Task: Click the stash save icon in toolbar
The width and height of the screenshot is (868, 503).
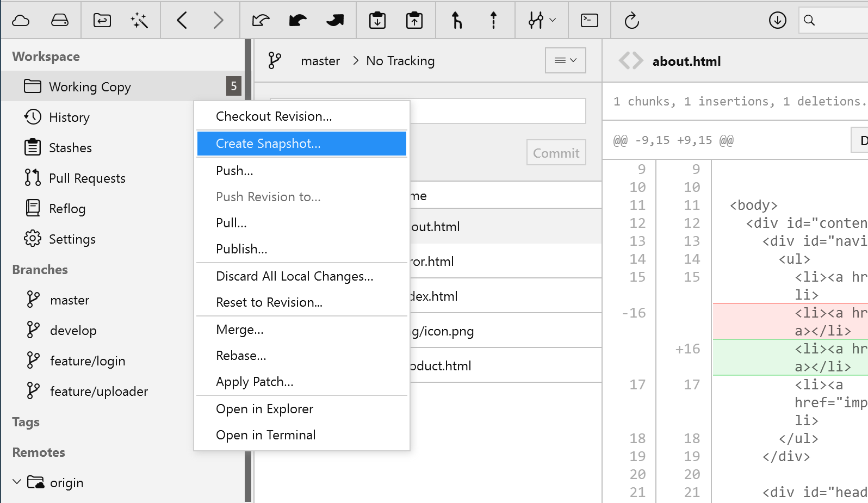Action: click(377, 21)
